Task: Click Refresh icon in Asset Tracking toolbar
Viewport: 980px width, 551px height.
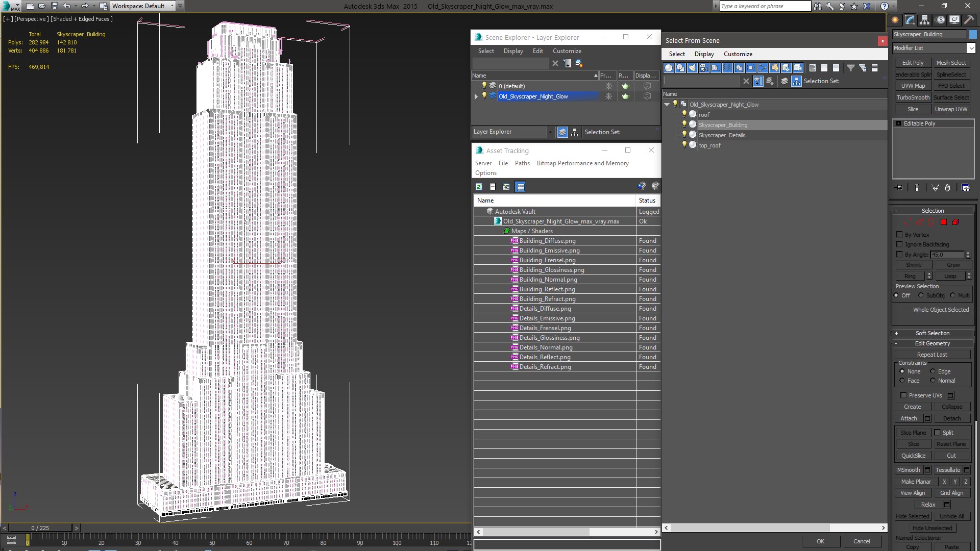Action: pos(479,187)
